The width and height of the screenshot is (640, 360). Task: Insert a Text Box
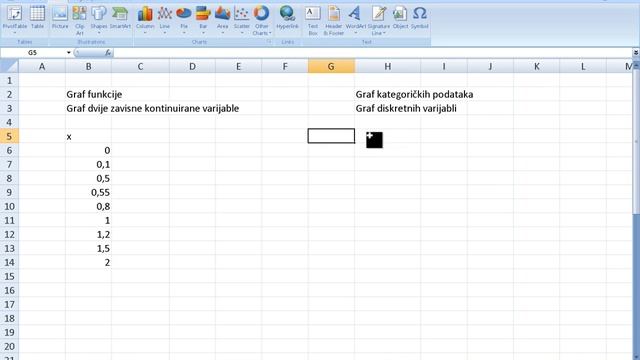313,20
